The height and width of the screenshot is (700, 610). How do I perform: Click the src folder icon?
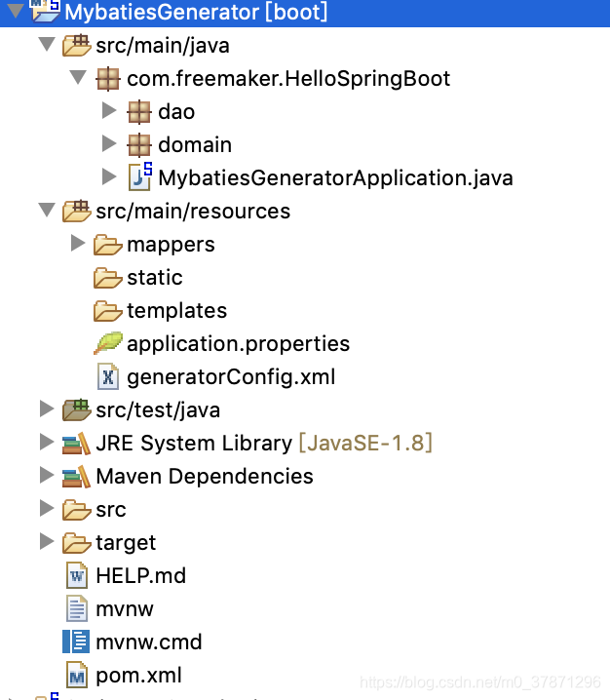tap(76, 510)
